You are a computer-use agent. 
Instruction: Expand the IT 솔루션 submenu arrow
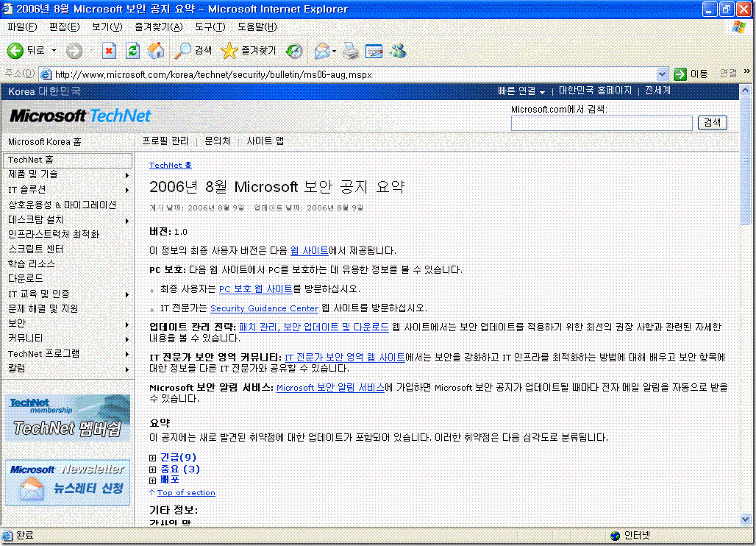tap(126, 190)
